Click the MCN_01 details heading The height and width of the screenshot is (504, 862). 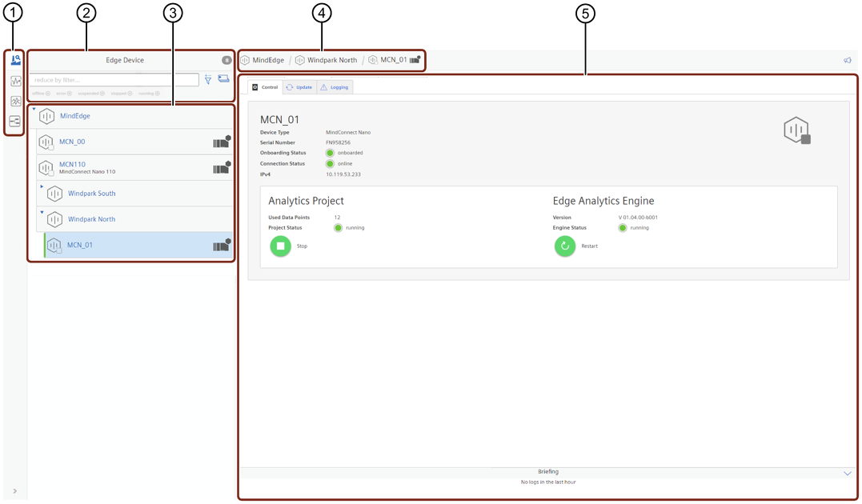tap(279, 120)
